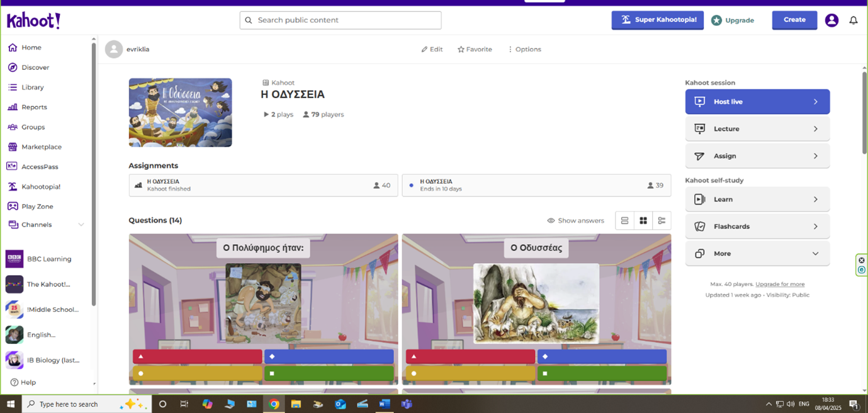Image resolution: width=868 pixels, height=413 pixels.
Task: Edit this kahoot with pencil icon
Action: click(x=432, y=49)
